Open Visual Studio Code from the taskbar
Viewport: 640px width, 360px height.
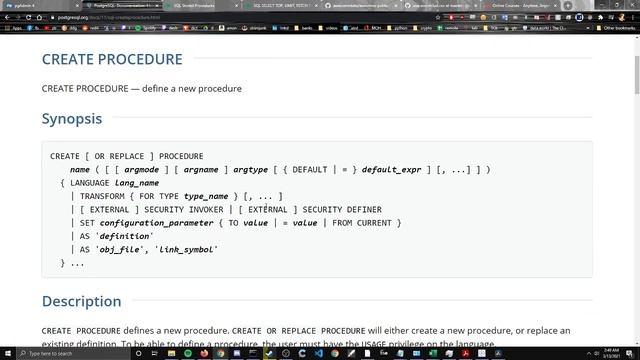click(x=318, y=353)
